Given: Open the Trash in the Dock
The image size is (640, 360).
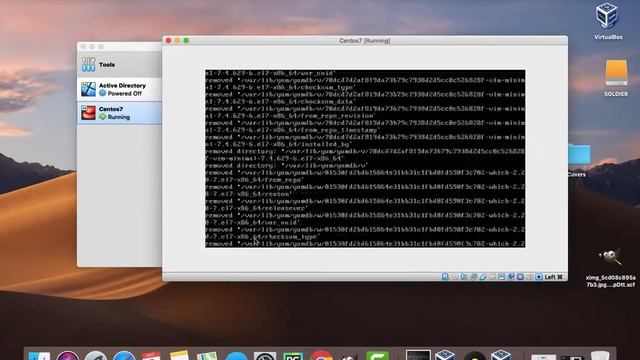Looking at the screenshot, I should pos(600,356).
